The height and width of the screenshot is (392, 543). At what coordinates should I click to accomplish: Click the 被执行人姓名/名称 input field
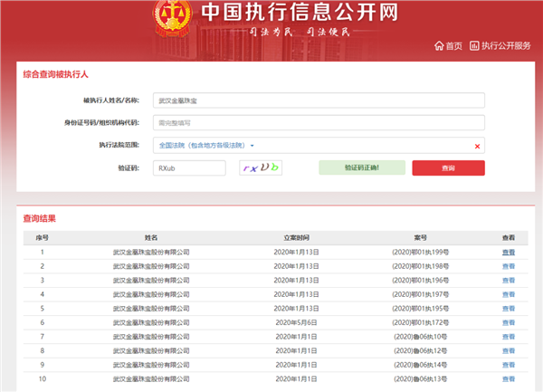click(x=319, y=100)
